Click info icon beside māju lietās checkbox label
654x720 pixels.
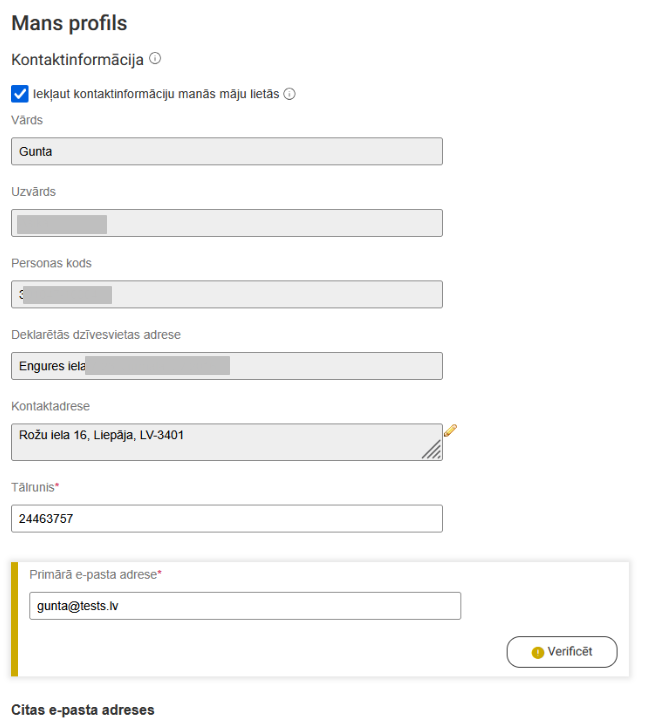point(289,94)
